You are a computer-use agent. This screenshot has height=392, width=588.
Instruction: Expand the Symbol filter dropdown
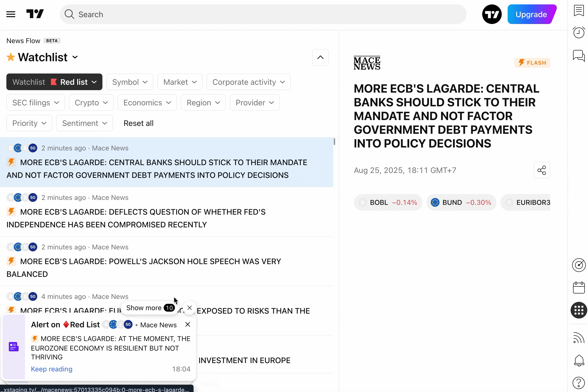(x=130, y=82)
